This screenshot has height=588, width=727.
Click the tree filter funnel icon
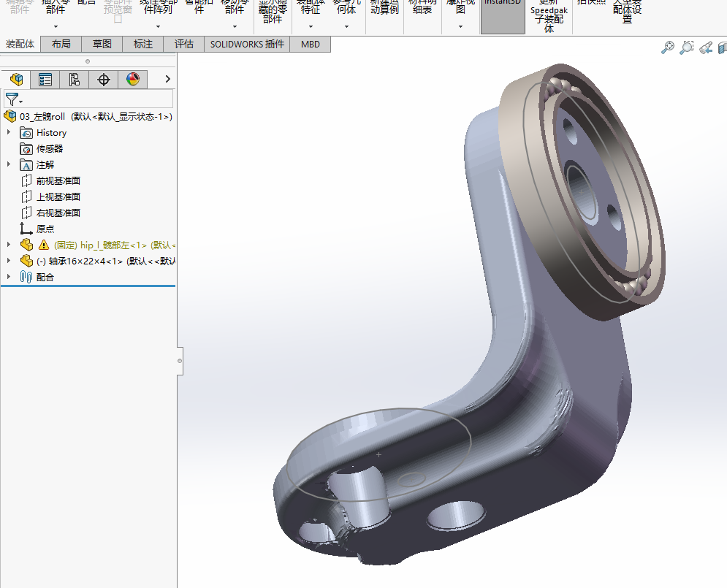tap(12, 99)
